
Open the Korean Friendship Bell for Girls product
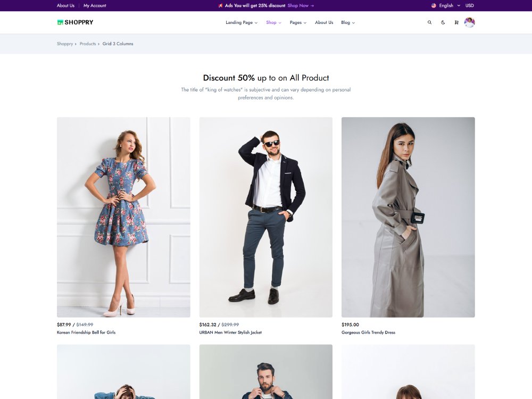(86, 332)
